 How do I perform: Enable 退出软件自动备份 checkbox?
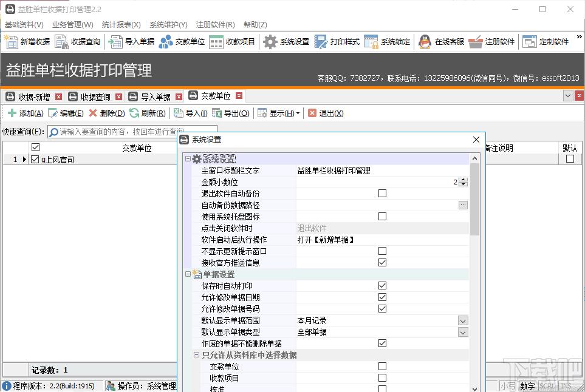click(x=383, y=194)
